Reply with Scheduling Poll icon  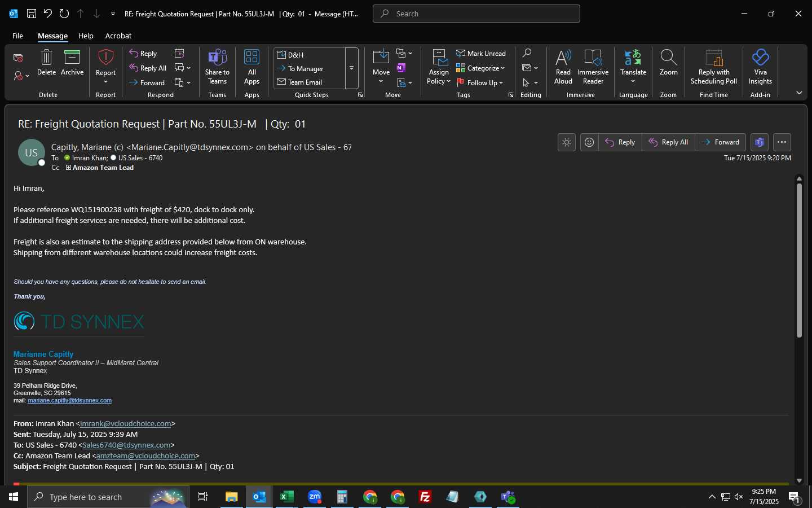[714, 57]
